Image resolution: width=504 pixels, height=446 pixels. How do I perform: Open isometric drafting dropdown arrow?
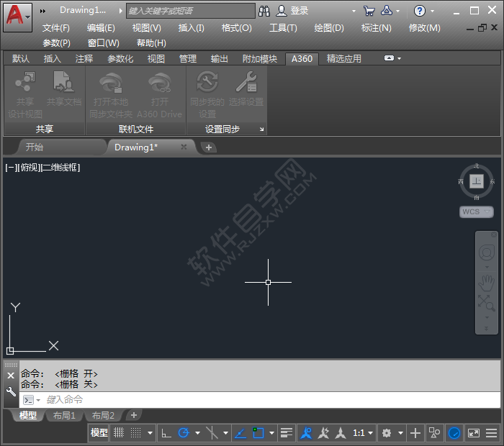[x=226, y=433]
